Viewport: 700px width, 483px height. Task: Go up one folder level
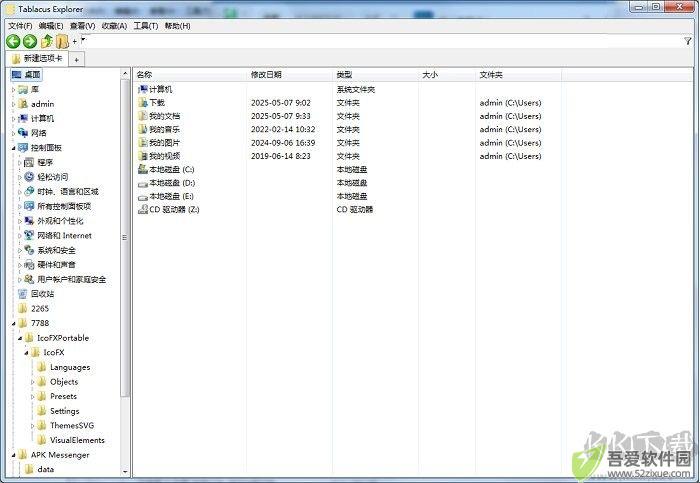pyautogui.click(x=46, y=42)
